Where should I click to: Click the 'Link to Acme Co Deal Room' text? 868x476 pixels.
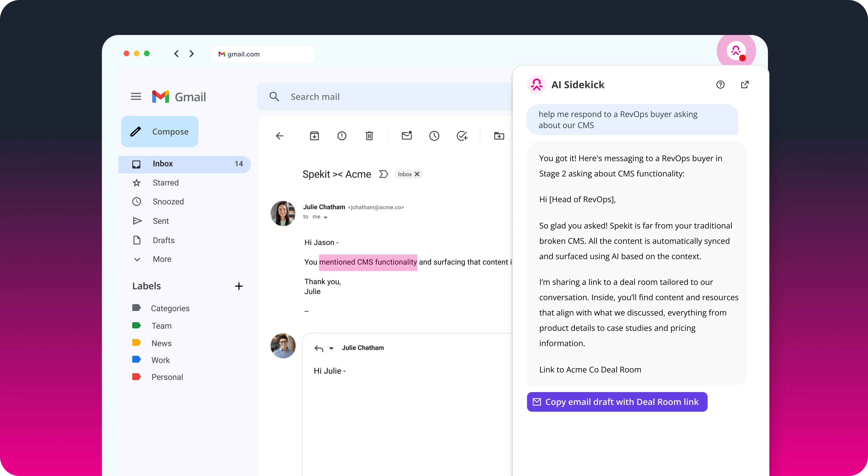click(590, 370)
